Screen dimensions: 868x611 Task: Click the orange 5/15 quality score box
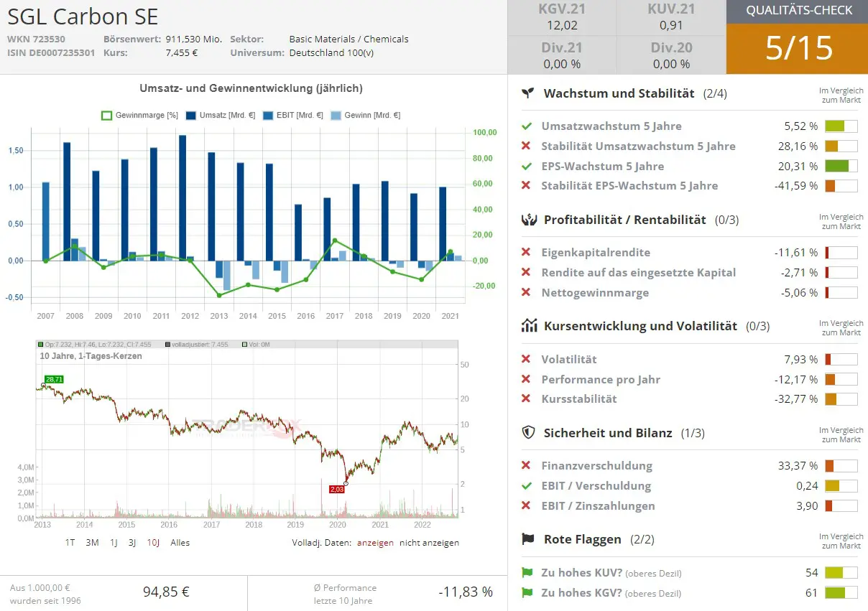coord(798,48)
